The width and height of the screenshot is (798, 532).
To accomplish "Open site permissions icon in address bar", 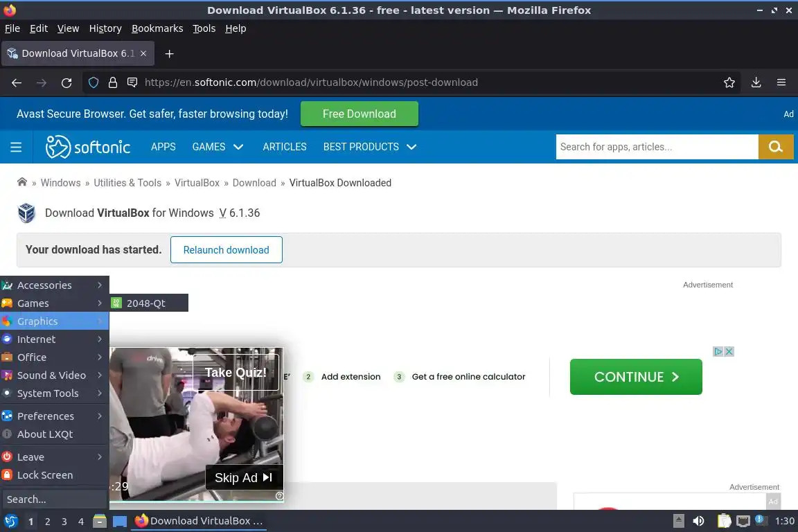I will click(x=132, y=82).
